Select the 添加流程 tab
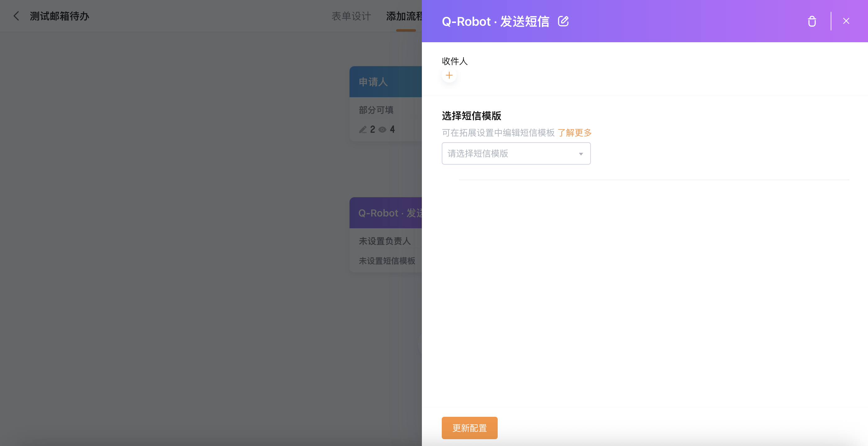Viewport: 868px width, 446px height. point(404,16)
